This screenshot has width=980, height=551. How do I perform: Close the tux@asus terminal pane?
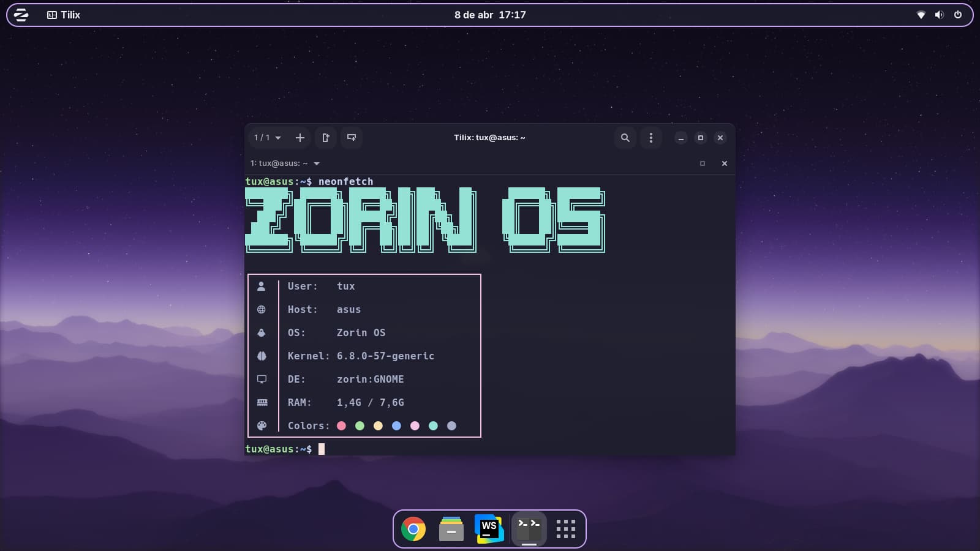[x=725, y=163]
